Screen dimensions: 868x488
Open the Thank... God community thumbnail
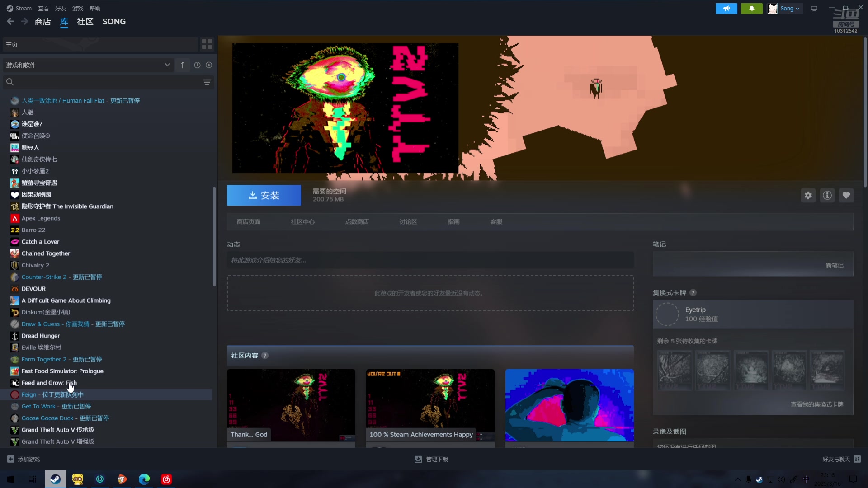[291, 405]
